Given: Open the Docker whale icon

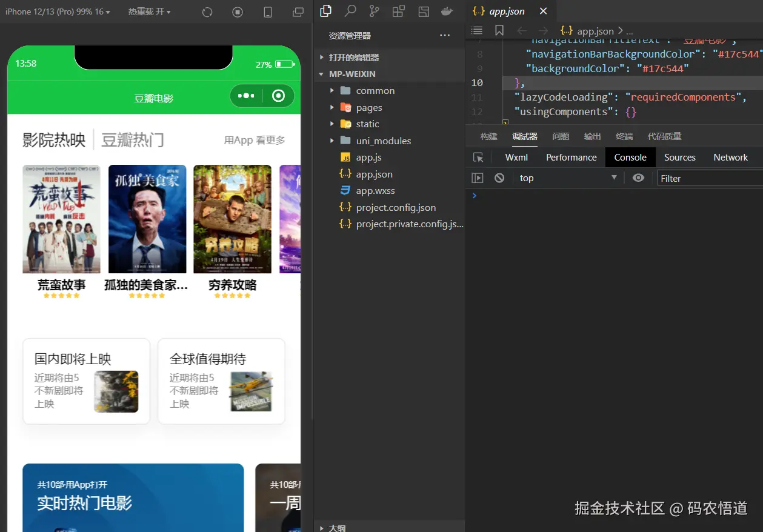Looking at the screenshot, I should (x=447, y=11).
